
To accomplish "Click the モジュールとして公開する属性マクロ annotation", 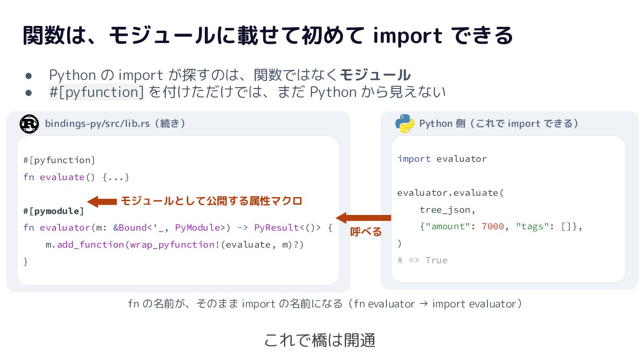I will click(x=212, y=201).
